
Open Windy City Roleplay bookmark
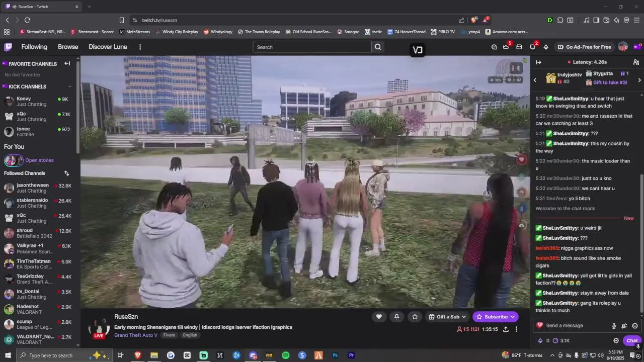click(x=177, y=32)
